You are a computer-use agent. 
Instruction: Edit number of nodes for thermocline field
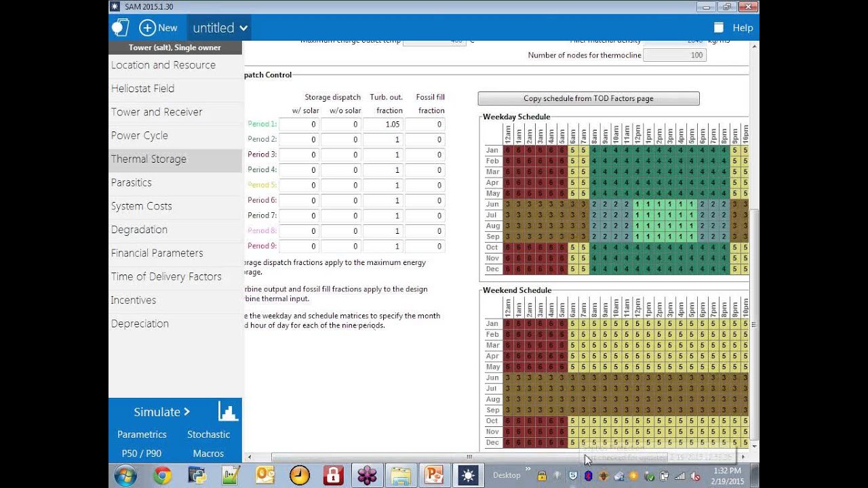(675, 55)
